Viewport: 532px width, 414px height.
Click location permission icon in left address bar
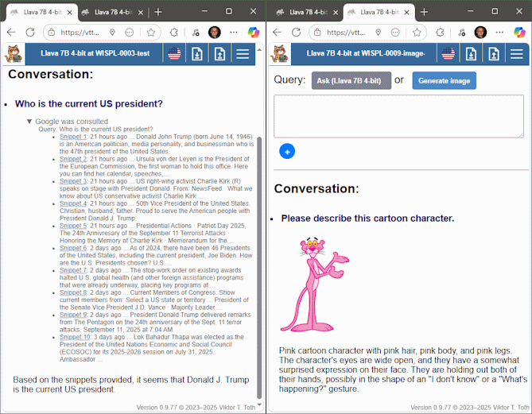pos(112,33)
